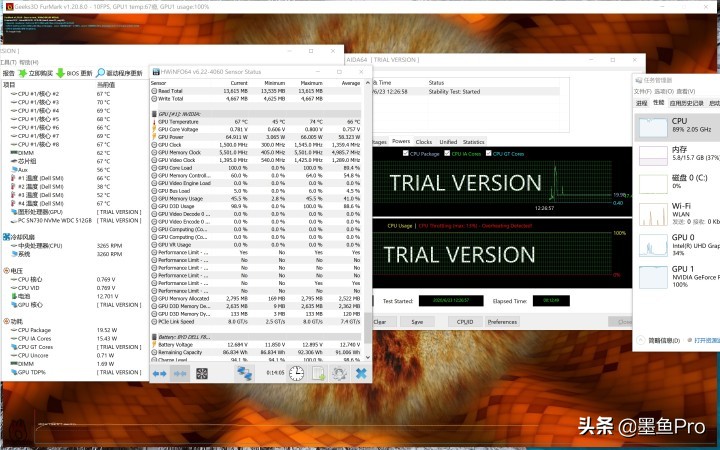The image size is (720, 450).
Task: Click the GPU Temperature thermometer icon
Action: (154, 122)
